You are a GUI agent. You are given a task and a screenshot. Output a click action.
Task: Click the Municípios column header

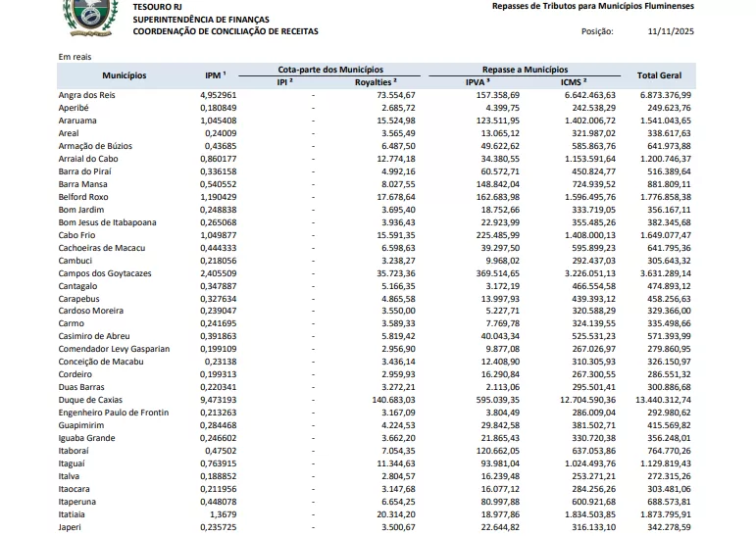click(124, 75)
